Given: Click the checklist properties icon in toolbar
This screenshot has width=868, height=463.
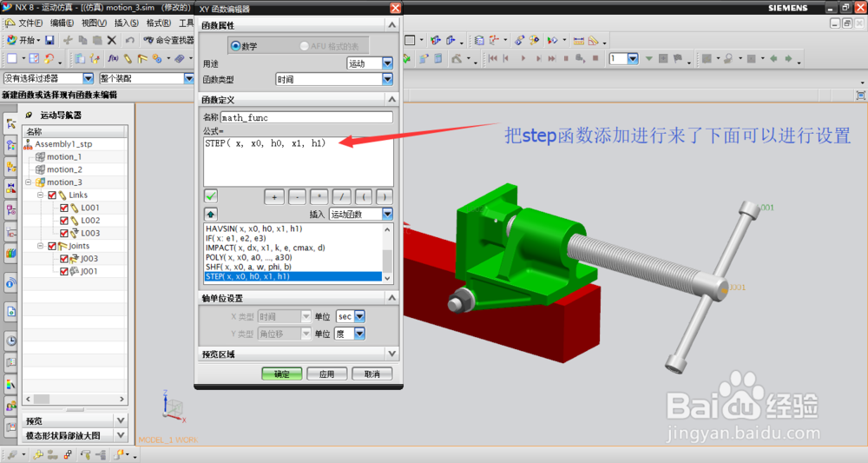Looking at the screenshot, I should pyautogui.click(x=34, y=58).
